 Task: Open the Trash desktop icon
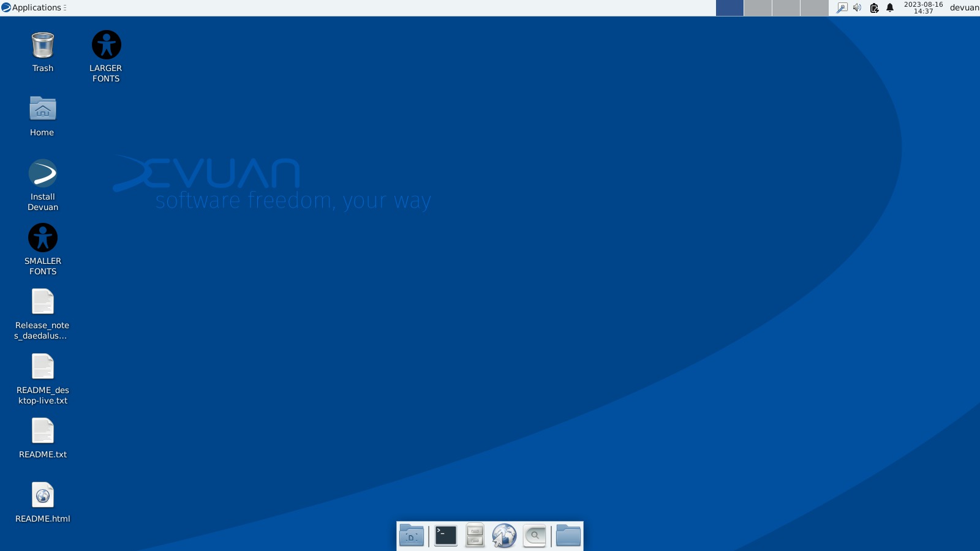click(x=43, y=45)
